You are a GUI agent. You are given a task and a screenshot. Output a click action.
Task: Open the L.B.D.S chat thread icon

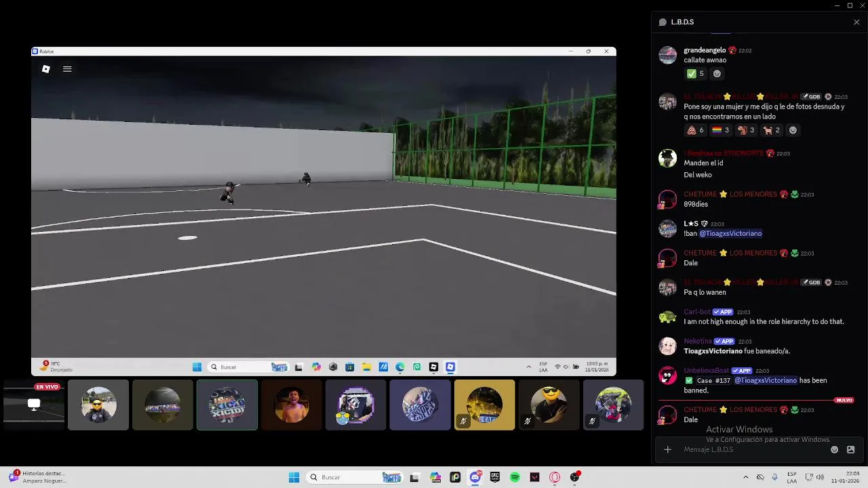pyautogui.click(x=663, y=22)
